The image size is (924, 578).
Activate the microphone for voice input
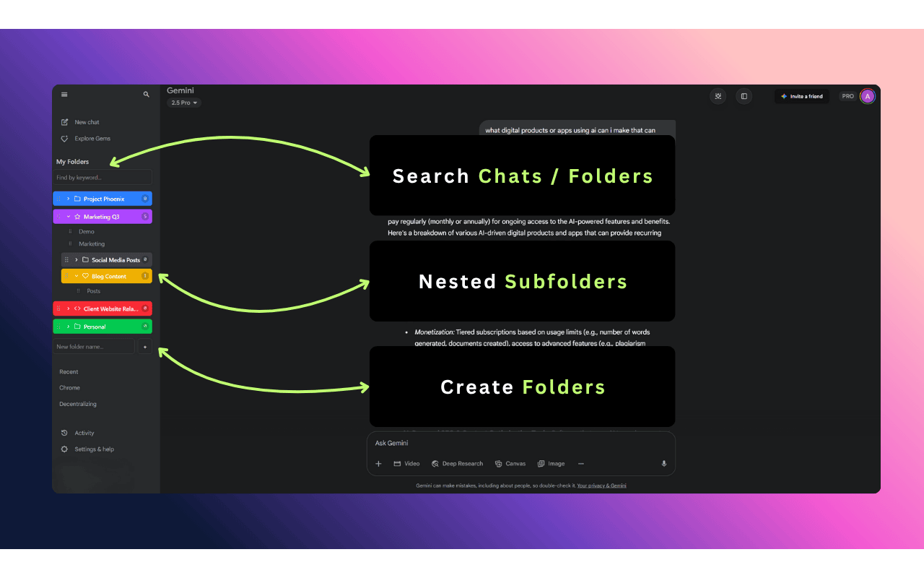663,463
